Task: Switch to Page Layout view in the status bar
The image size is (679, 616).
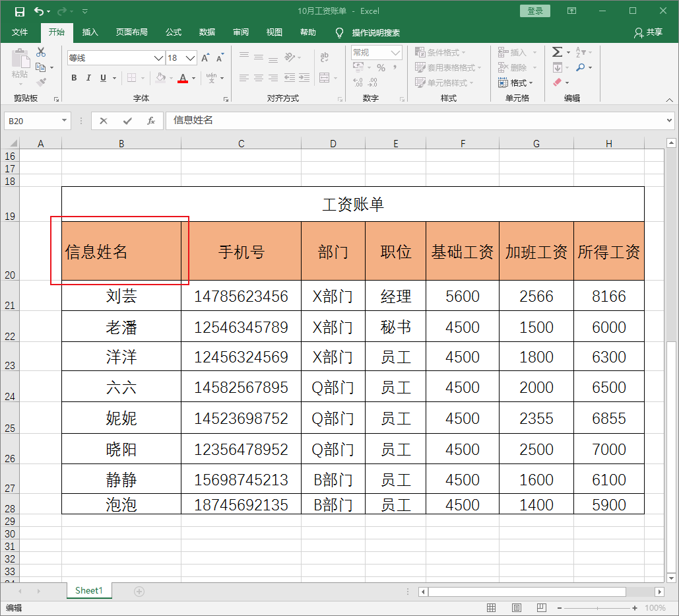Action: click(x=516, y=607)
